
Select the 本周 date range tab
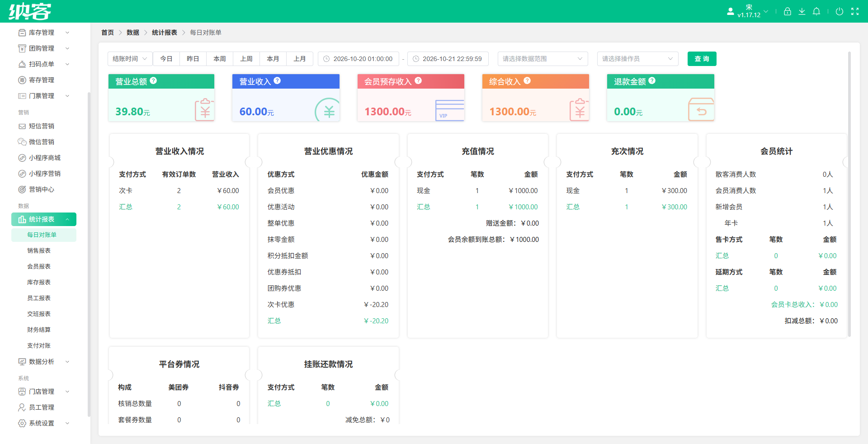220,59
